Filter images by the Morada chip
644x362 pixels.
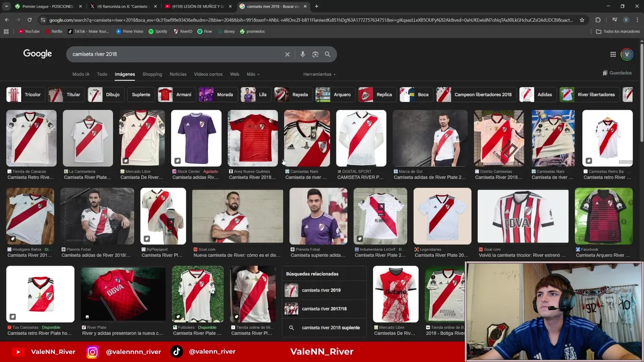pyautogui.click(x=217, y=95)
